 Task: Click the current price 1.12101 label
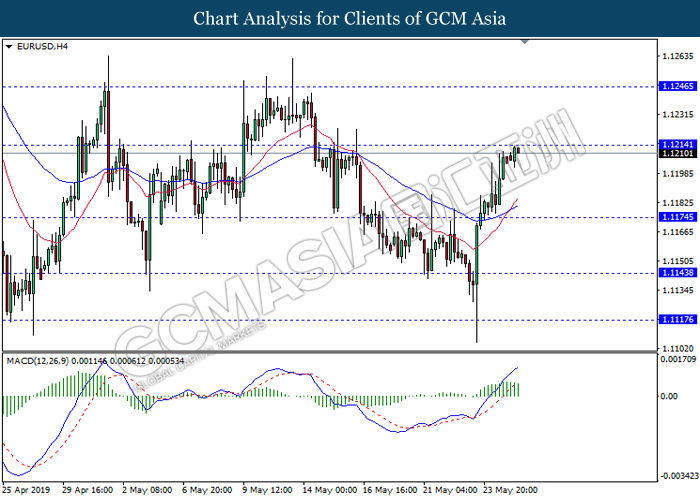point(678,153)
